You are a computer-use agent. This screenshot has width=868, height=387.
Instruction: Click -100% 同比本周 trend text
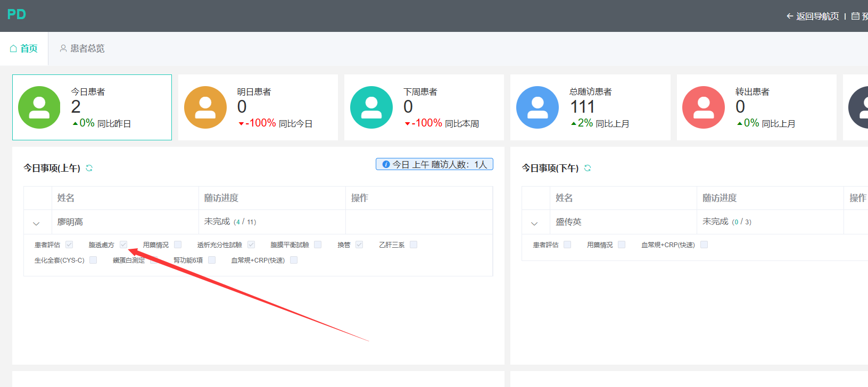442,123
